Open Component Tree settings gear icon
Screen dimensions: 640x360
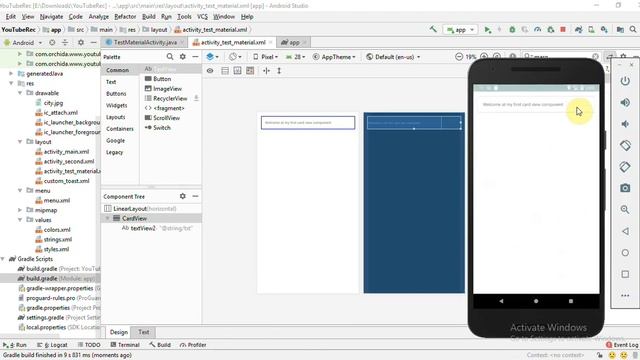(182, 196)
